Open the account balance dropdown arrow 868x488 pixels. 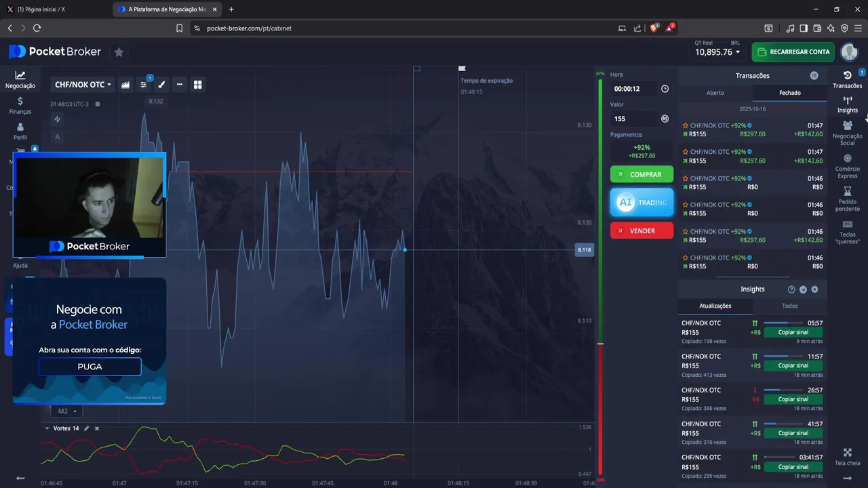click(738, 52)
